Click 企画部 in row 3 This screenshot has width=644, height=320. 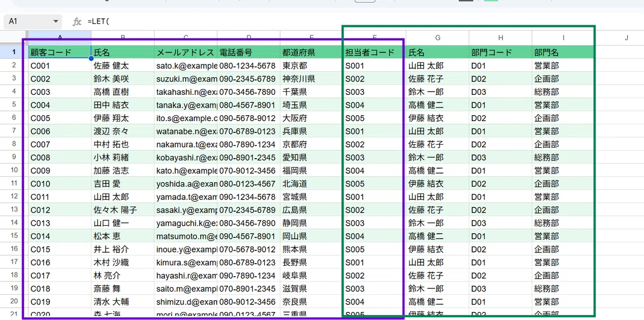tap(563, 79)
